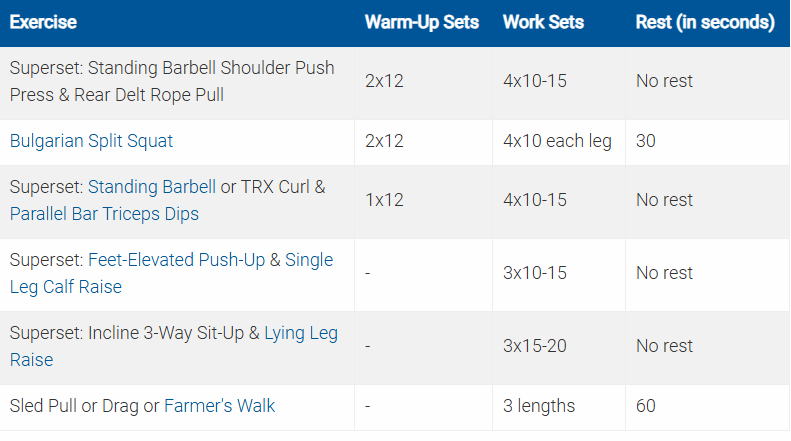Open the Bulgarian Split Squat link
Viewport: 791px width, 441px height.
(x=91, y=141)
